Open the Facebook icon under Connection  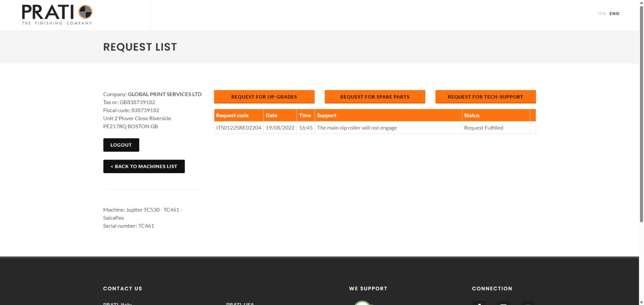coord(479,303)
